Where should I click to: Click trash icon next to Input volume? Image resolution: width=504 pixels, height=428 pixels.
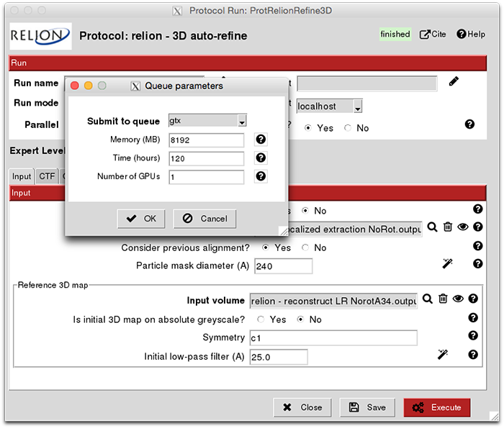(x=443, y=299)
